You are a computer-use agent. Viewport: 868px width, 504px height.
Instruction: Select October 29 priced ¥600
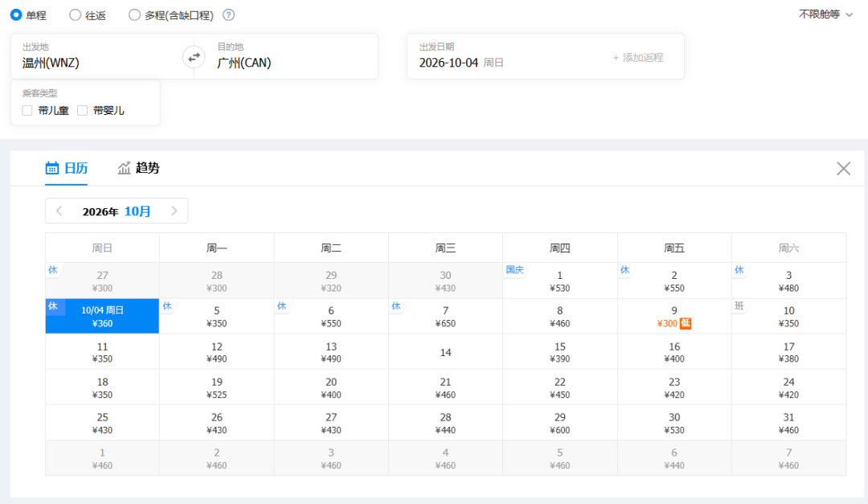pos(559,423)
